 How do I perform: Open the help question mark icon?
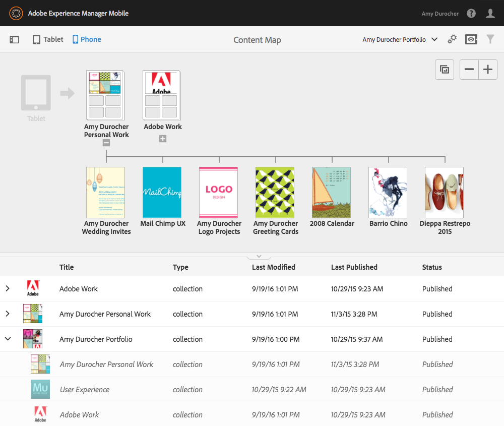[x=471, y=14]
